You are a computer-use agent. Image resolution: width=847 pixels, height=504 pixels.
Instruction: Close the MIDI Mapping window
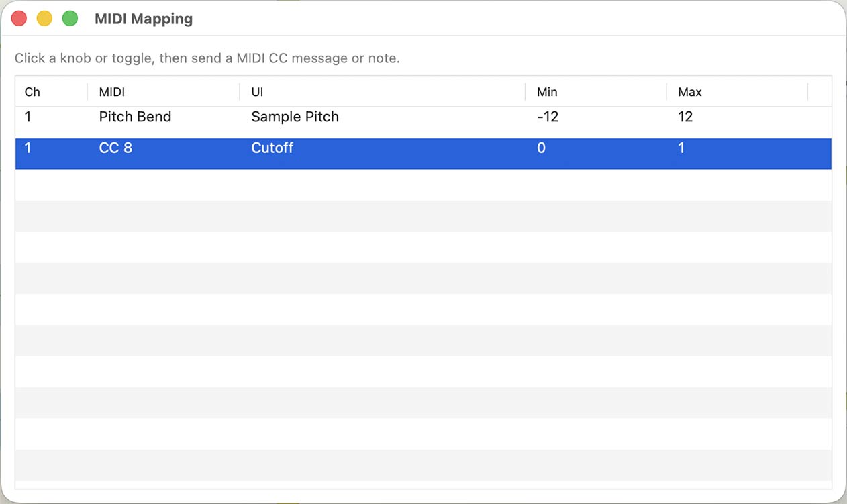(x=19, y=19)
